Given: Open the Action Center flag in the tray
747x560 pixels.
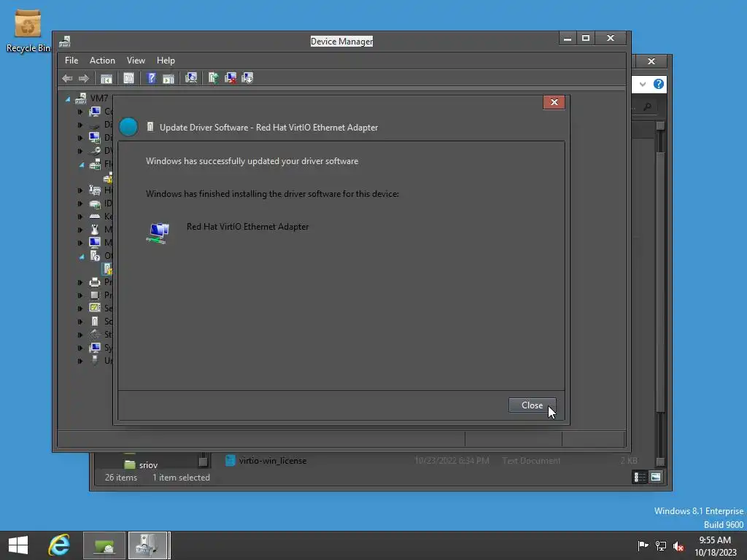Looking at the screenshot, I should tap(643, 545).
